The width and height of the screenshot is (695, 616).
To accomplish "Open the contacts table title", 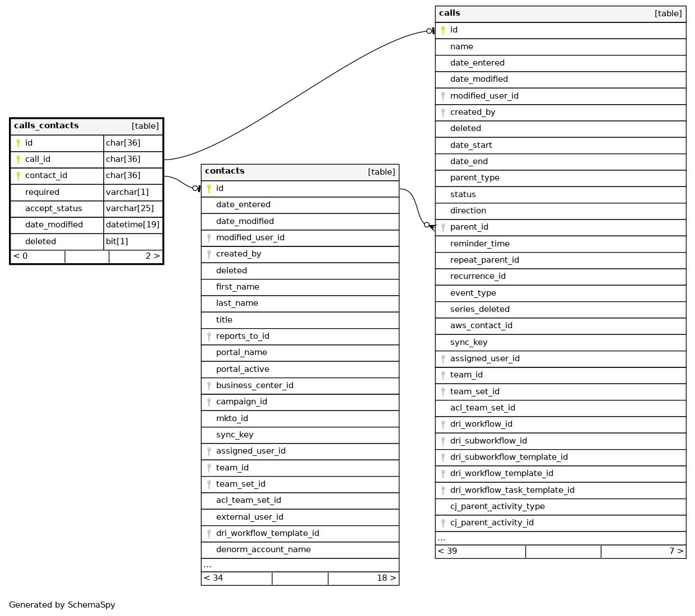I will coord(225,171).
